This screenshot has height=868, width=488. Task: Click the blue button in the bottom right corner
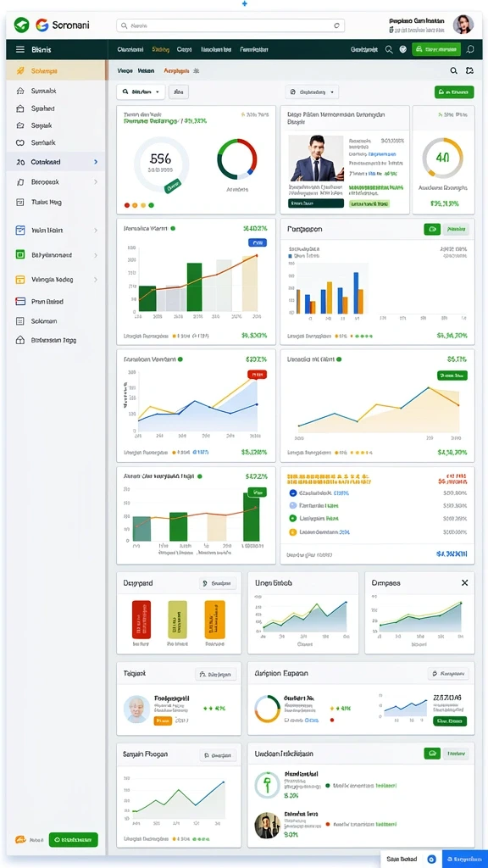[465, 860]
